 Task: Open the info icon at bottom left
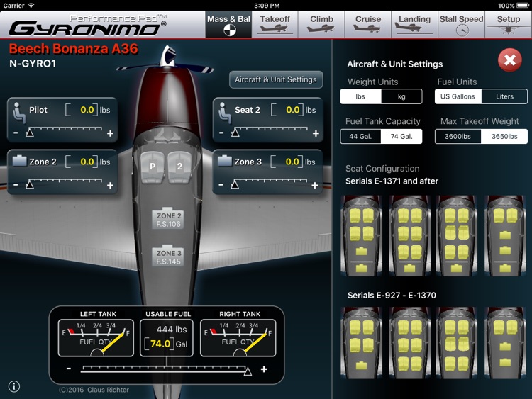click(14, 386)
